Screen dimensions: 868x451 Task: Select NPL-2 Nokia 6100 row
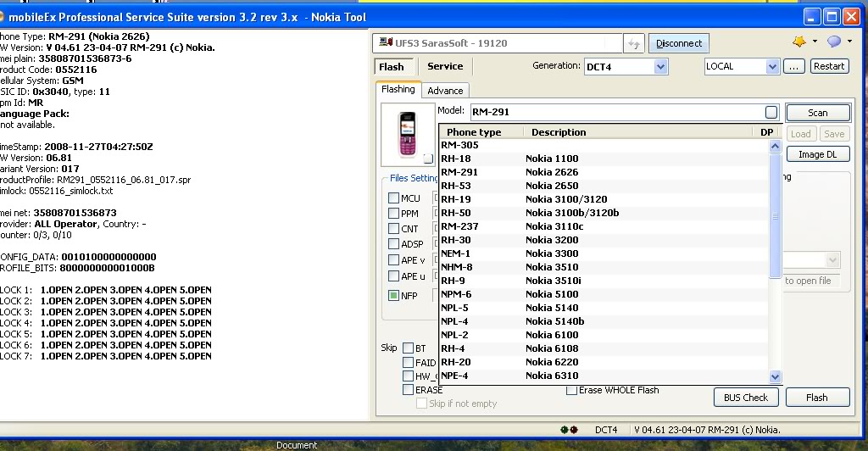click(604, 335)
